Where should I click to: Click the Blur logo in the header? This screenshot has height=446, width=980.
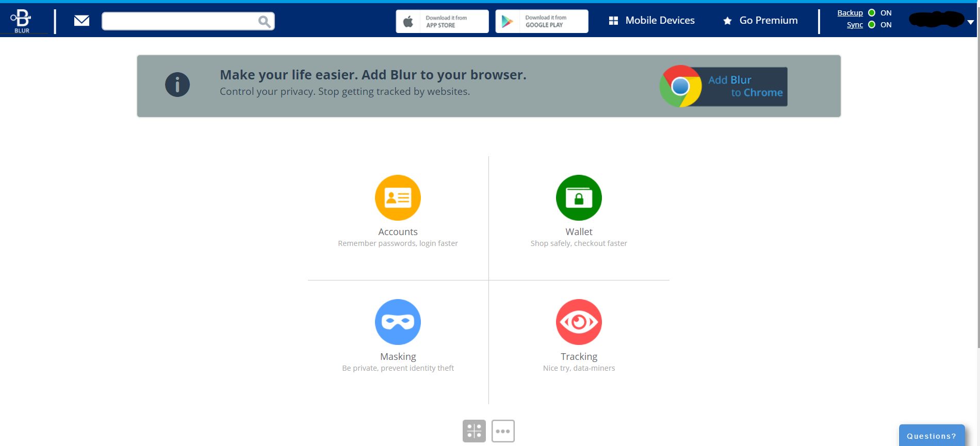(x=22, y=21)
